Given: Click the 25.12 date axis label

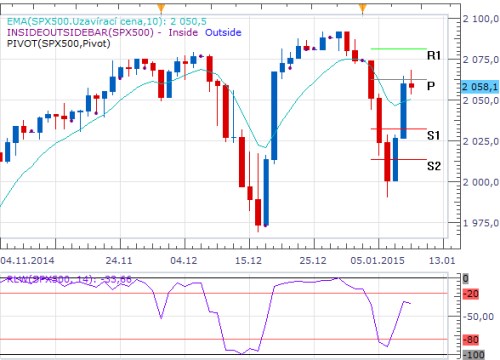Looking at the screenshot, I should [313, 260].
